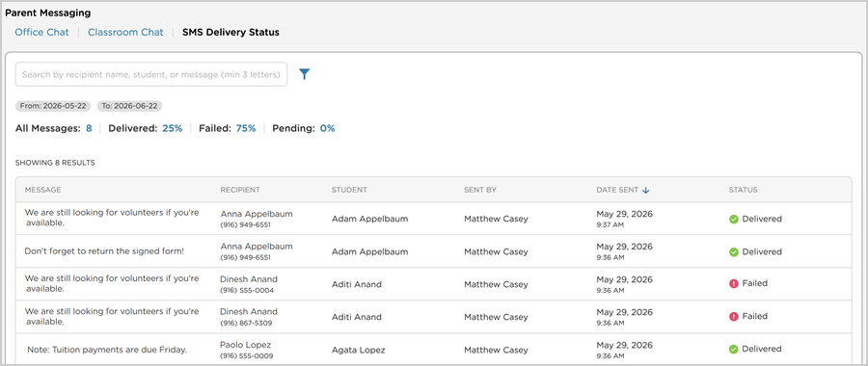Click All Messages count 8

[89, 128]
